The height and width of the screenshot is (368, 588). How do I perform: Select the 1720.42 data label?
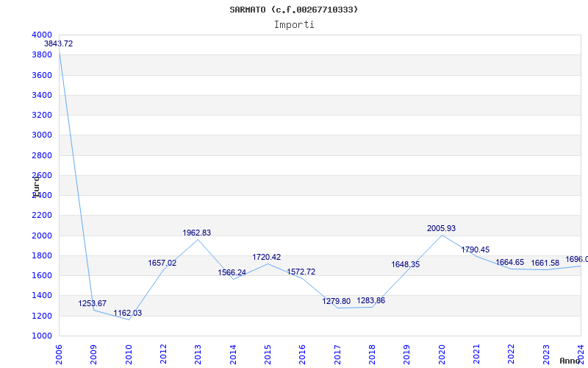pyautogui.click(x=267, y=257)
